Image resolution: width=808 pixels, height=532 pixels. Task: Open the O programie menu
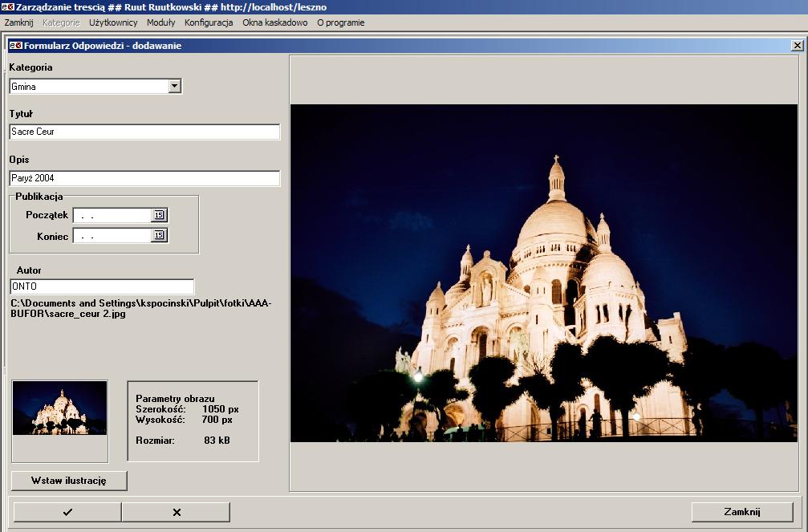coord(340,22)
